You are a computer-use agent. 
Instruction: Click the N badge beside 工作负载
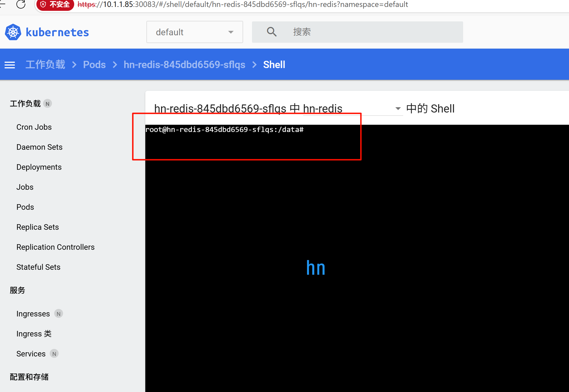(x=48, y=104)
